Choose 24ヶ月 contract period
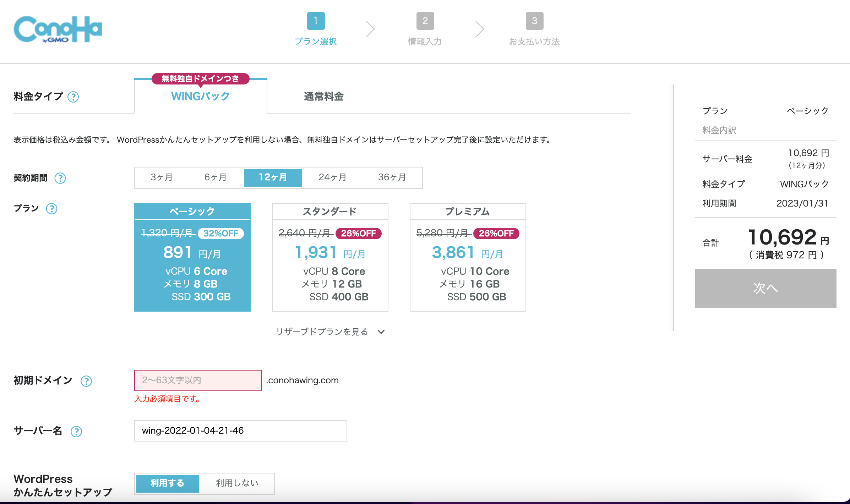This screenshot has height=504, width=850. (x=332, y=177)
